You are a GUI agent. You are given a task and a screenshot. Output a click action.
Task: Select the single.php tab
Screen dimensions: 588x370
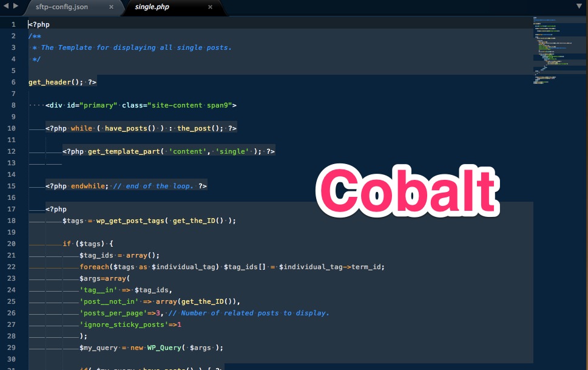tap(152, 7)
